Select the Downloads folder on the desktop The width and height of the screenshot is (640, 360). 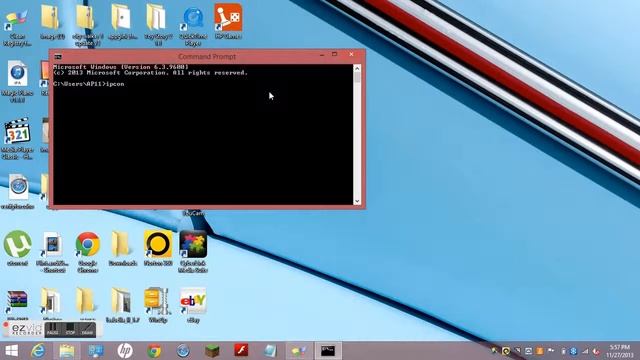pos(122,249)
